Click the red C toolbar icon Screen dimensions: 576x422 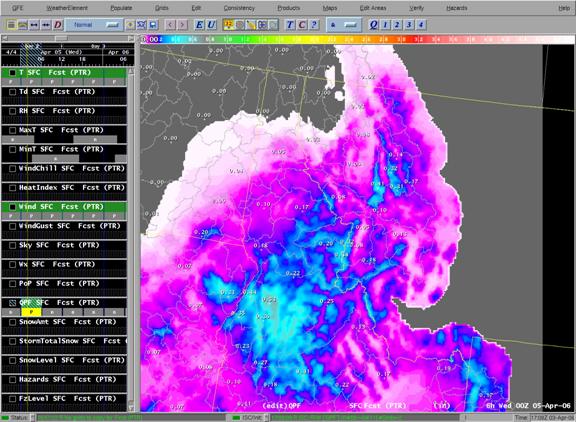[x=302, y=25]
